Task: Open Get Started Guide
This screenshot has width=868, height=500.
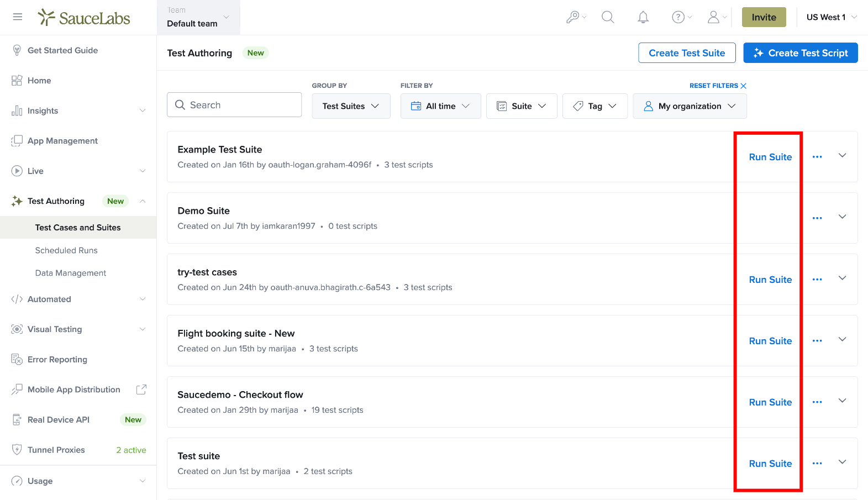Action: (62, 50)
